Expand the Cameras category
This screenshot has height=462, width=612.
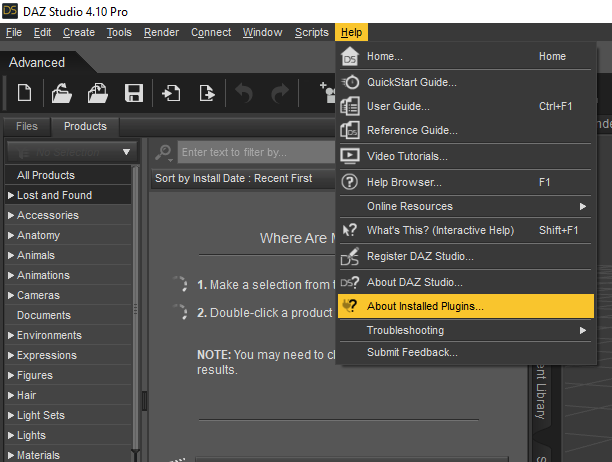[11, 295]
